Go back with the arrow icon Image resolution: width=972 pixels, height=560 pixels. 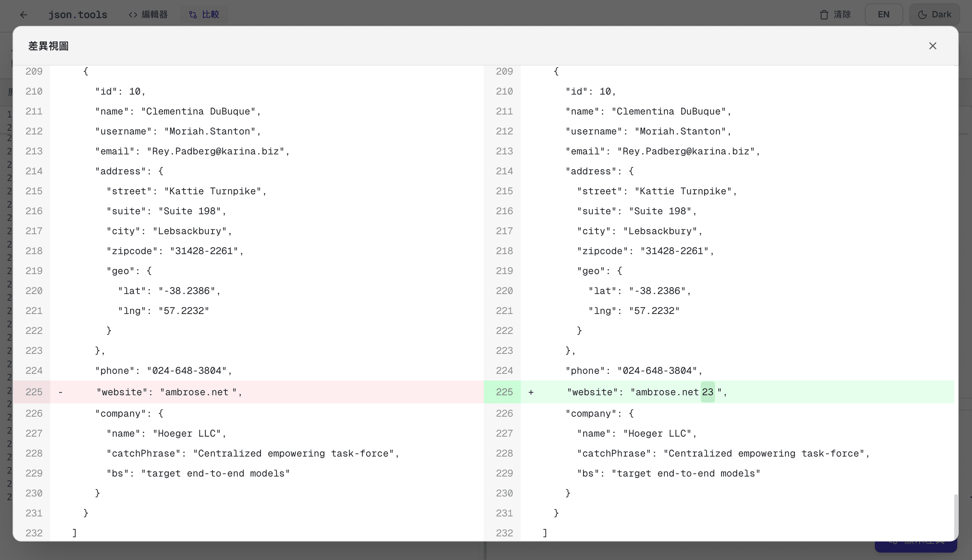click(24, 15)
